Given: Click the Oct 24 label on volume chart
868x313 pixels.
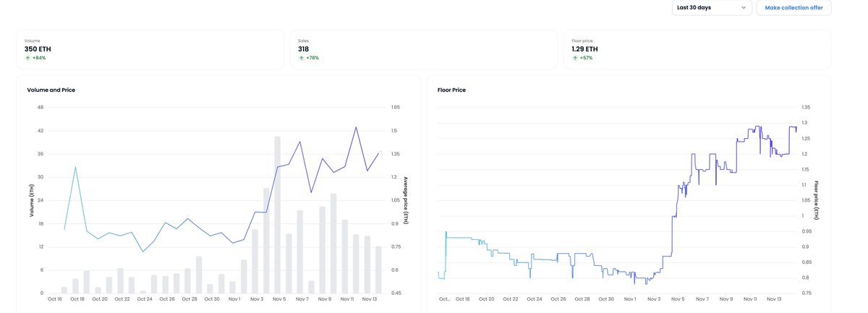Looking at the screenshot, I should tap(145, 299).
